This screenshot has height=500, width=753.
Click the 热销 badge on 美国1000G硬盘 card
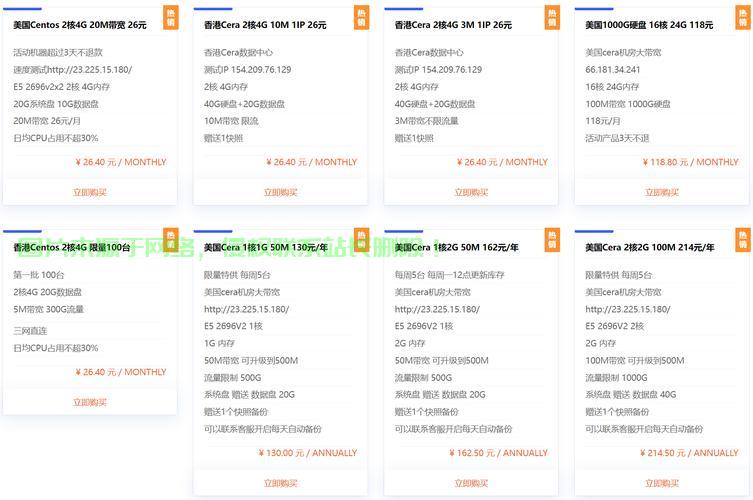(x=742, y=19)
